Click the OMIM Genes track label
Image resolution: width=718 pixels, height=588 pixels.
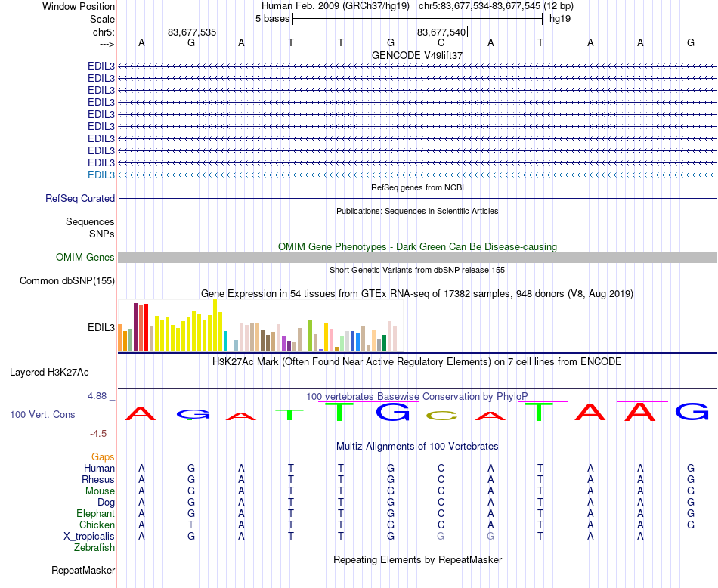(85, 258)
